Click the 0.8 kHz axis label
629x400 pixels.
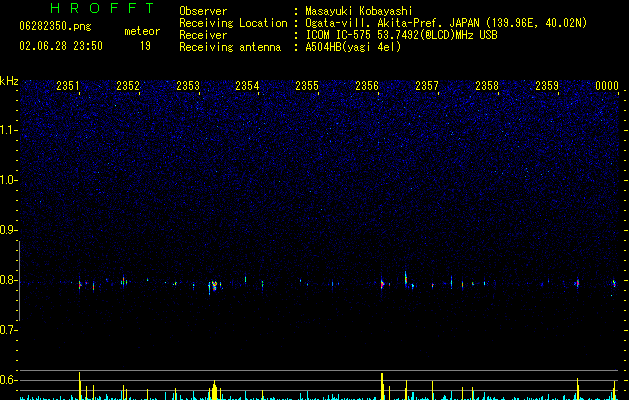[x=8, y=280]
